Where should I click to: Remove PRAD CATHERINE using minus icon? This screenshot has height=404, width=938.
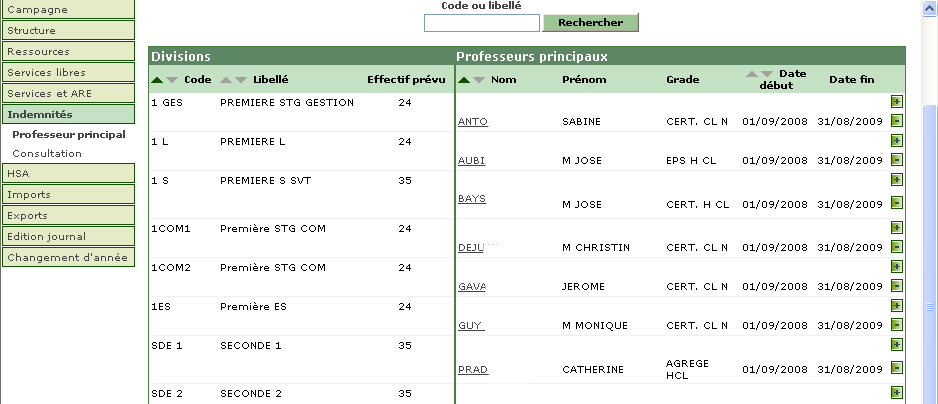point(896,368)
